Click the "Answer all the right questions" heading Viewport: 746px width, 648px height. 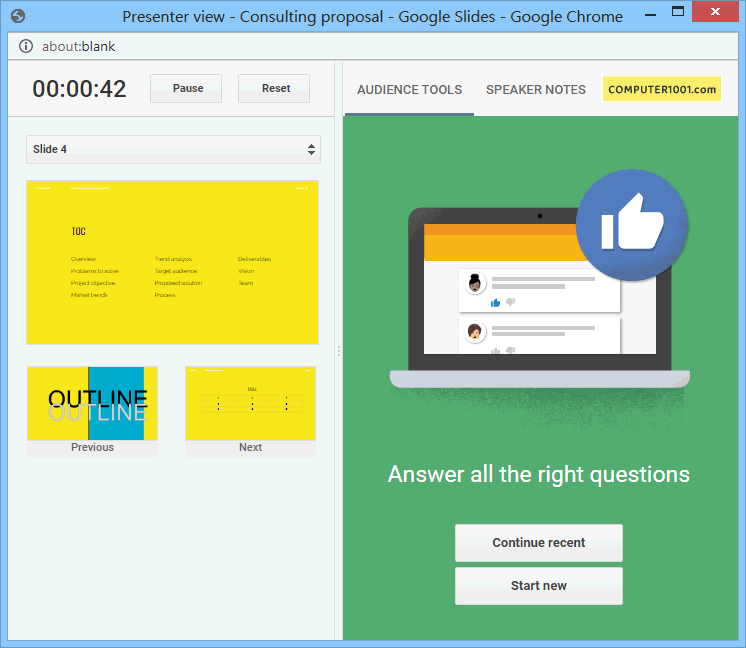[x=539, y=474]
